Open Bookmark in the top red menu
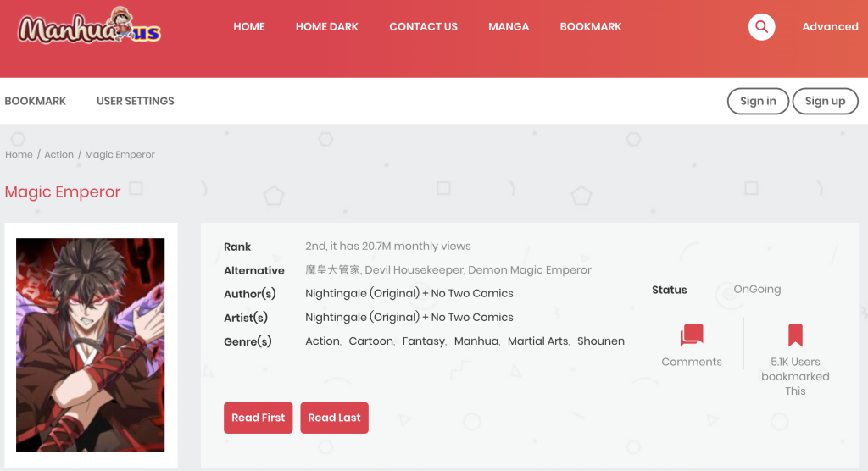 (591, 27)
